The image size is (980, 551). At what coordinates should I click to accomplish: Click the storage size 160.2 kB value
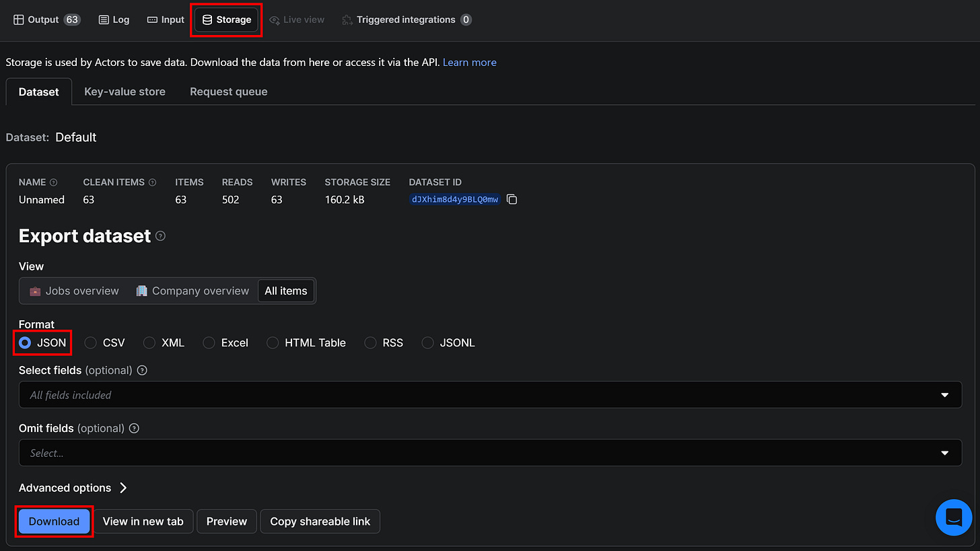pos(345,200)
